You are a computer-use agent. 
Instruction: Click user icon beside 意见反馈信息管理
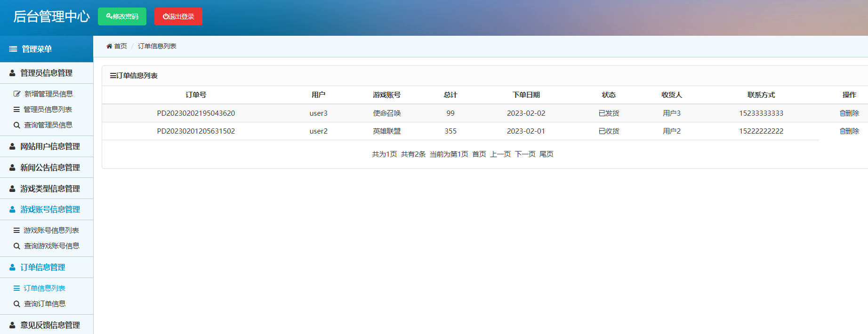[x=12, y=325]
